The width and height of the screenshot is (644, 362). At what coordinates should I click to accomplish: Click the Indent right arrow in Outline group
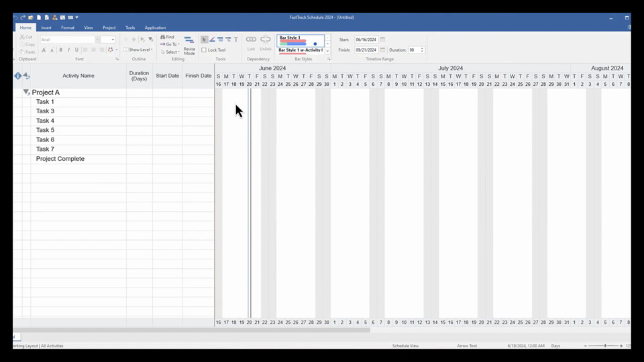pyautogui.click(x=133, y=40)
